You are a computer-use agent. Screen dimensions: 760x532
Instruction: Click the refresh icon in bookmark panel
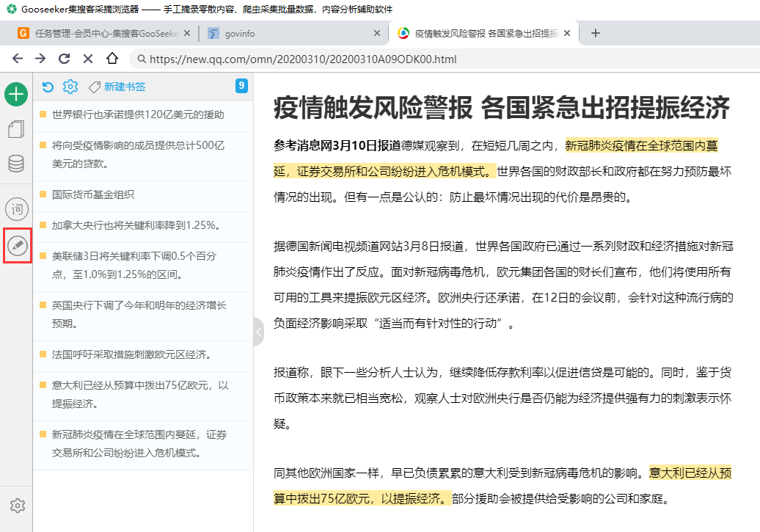pyautogui.click(x=48, y=87)
